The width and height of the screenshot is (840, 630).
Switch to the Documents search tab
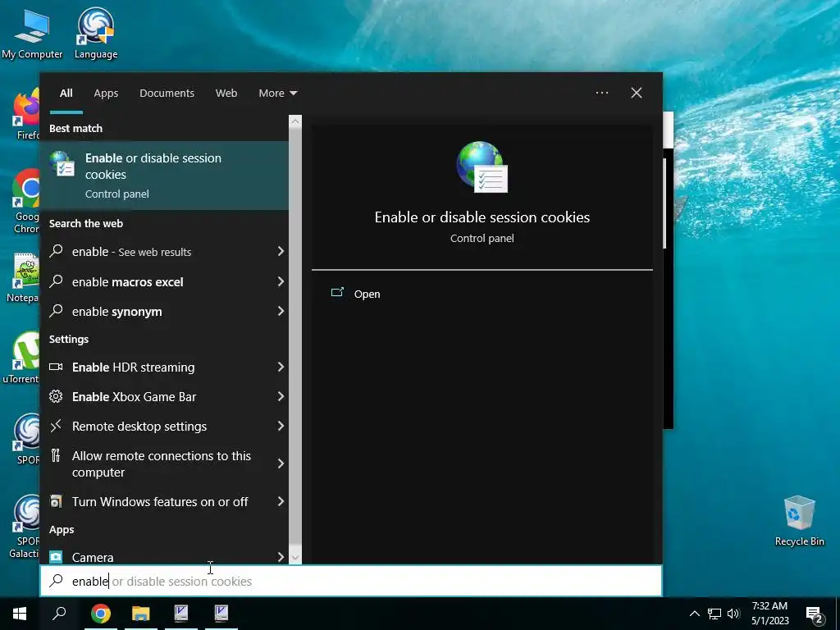tap(167, 94)
